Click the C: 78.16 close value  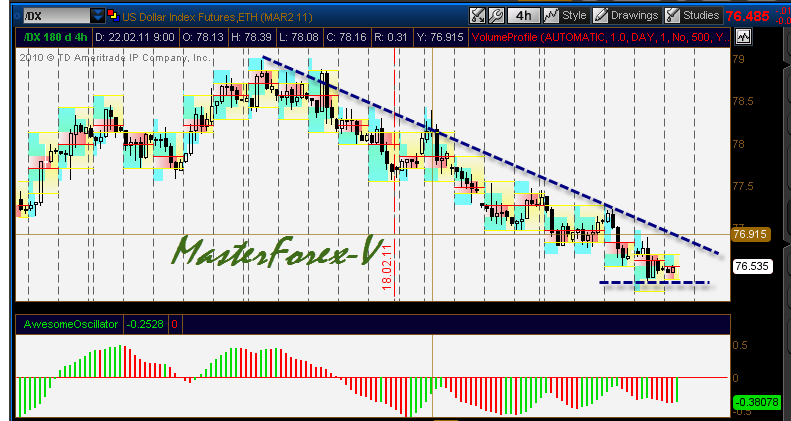click(x=346, y=37)
